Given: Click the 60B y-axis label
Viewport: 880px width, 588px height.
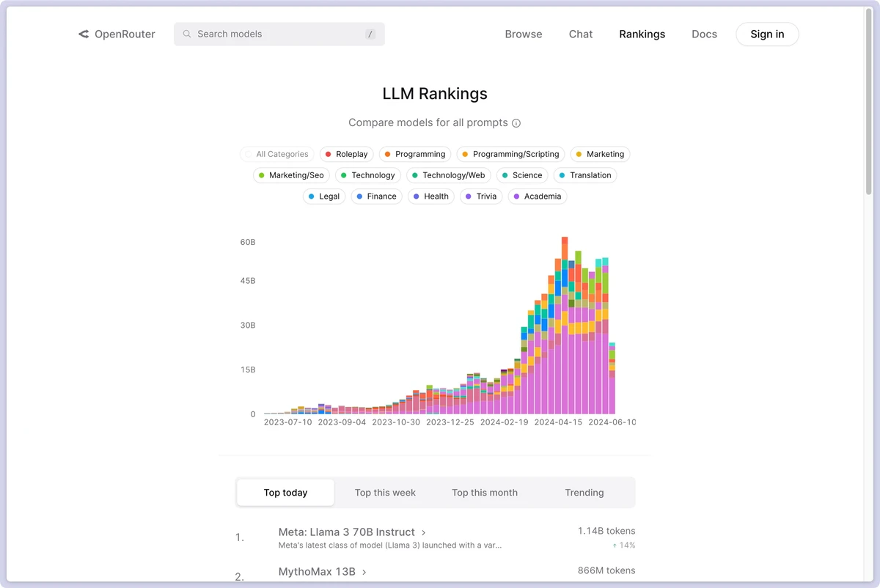Looking at the screenshot, I should pyautogui.click(x=248, y=242).
